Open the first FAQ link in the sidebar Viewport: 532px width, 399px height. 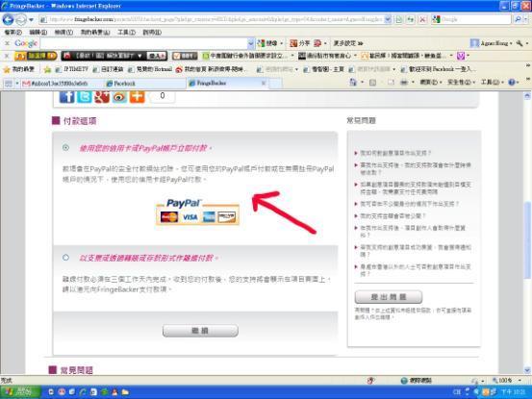[395, 153]
